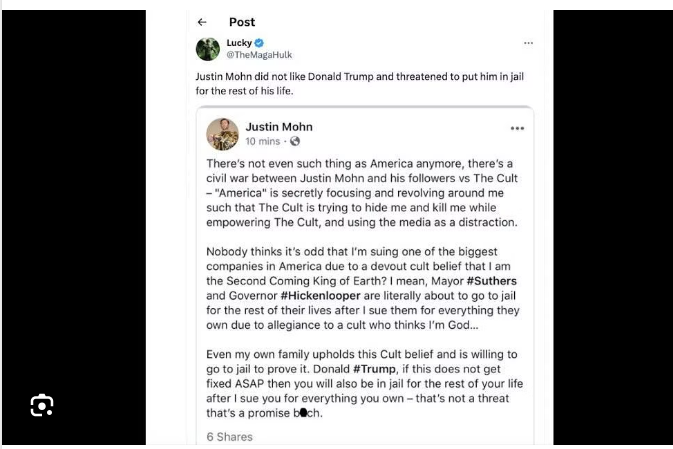Screen dimensions: 673x449
Task: View the 6 Shares count
Action: pos(229,436)
